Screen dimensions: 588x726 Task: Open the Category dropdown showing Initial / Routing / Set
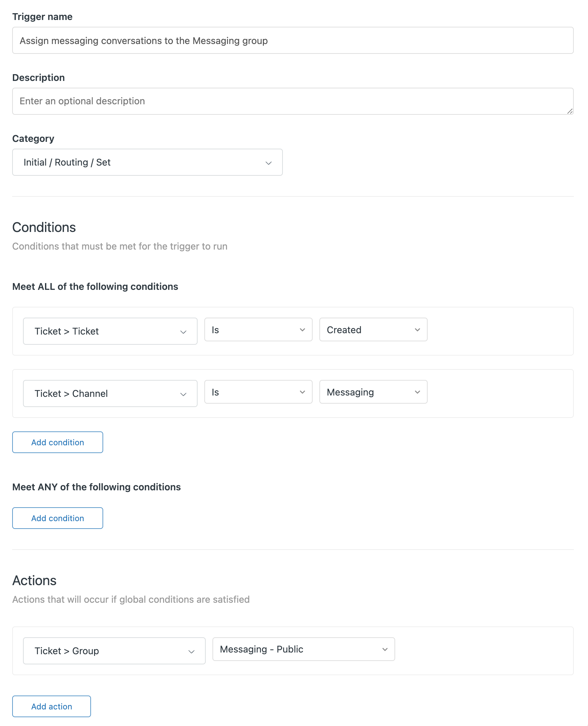coord(147,162)
